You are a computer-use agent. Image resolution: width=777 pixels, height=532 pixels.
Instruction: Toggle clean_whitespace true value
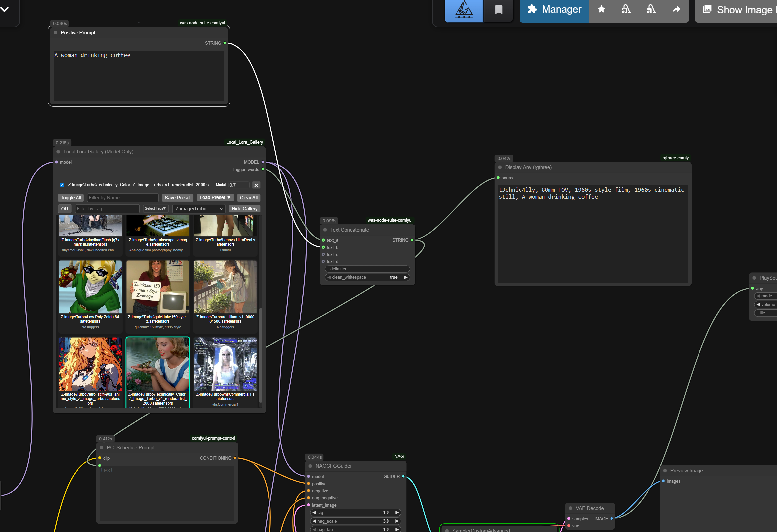pos(393,277)
